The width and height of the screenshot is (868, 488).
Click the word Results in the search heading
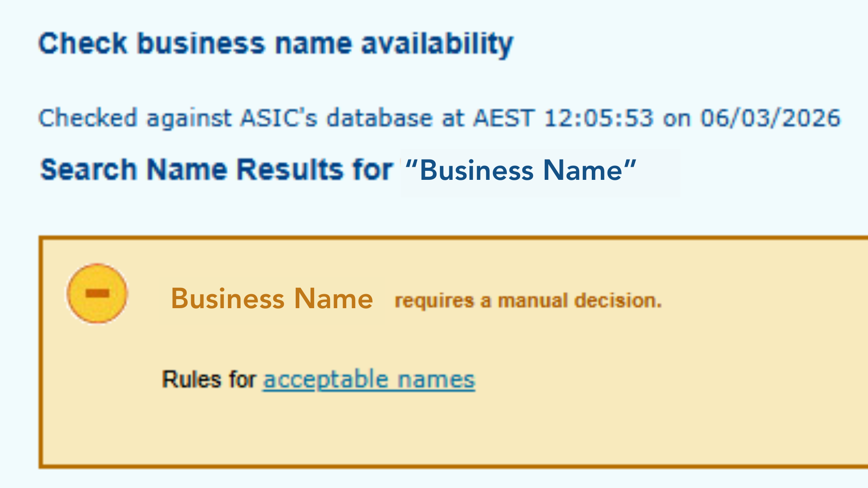click(x=290, y=170)
